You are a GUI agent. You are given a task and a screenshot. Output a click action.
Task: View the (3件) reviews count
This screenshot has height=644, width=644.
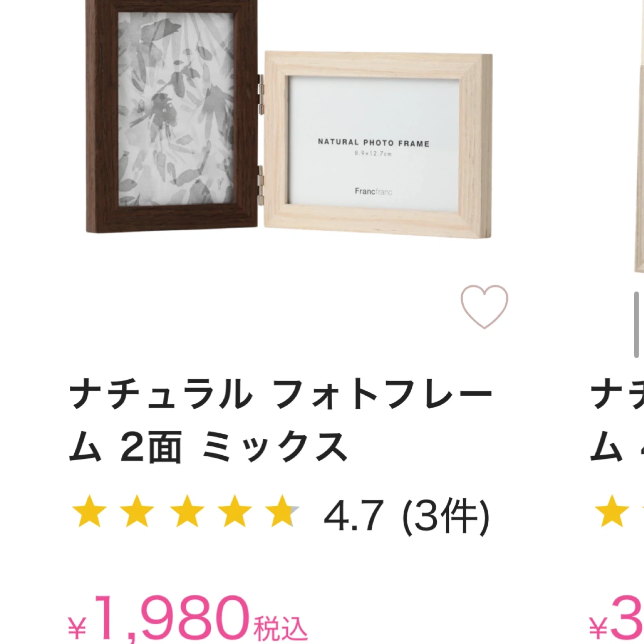[446, 516]
